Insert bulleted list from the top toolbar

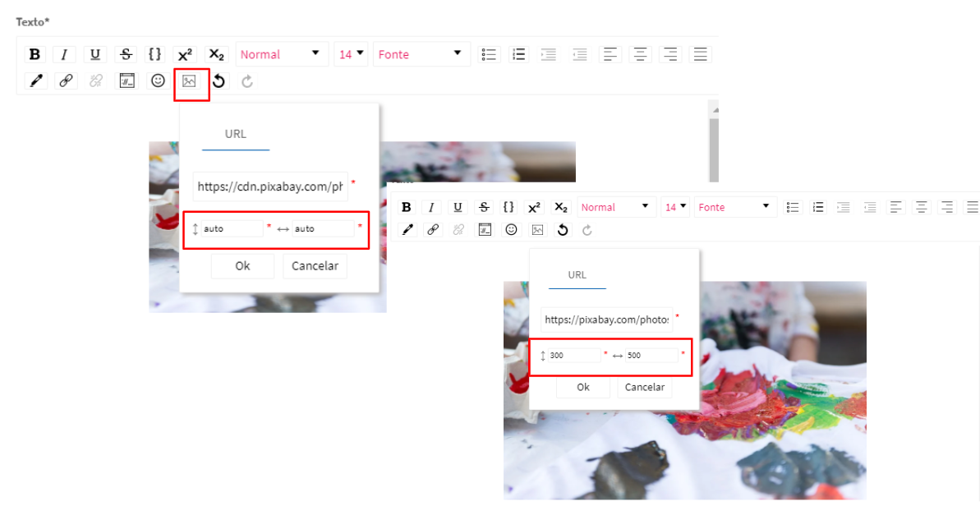tap(489, 54)
